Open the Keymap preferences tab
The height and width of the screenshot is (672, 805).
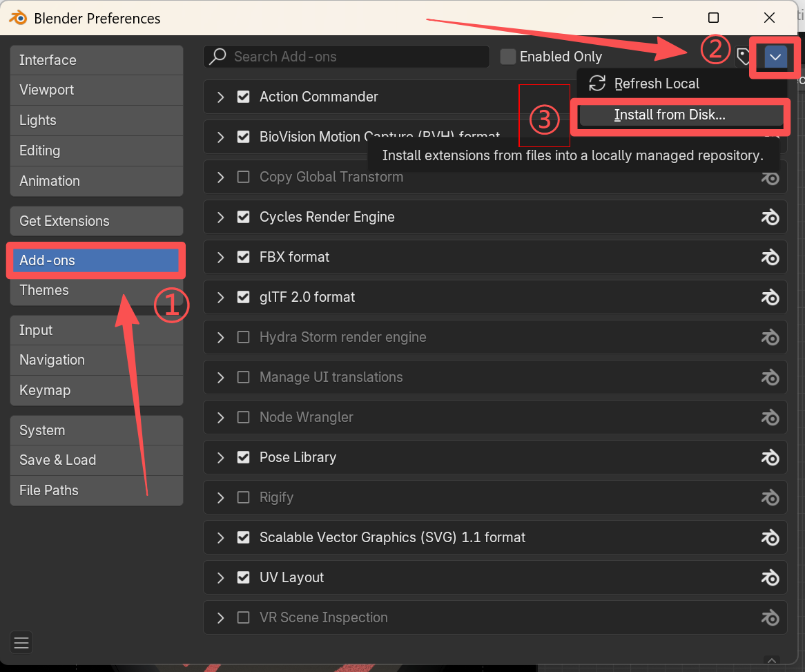click(x=97, y=390)
